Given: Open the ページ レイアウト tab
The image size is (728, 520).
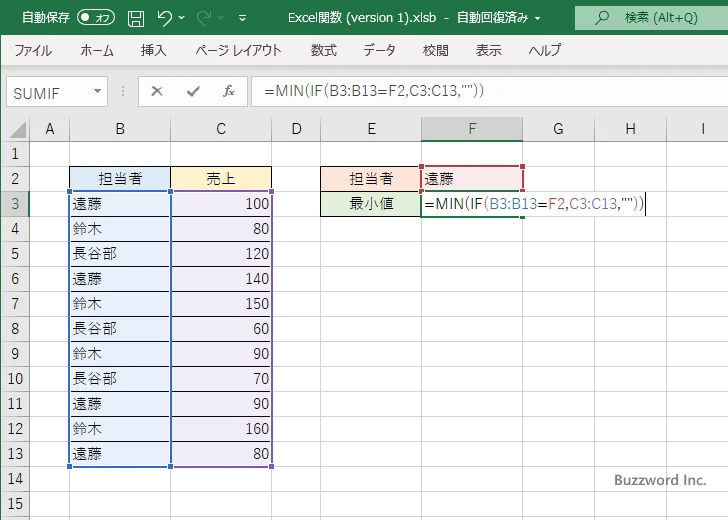Looking at the screenshot, I should click(x=238, y=50).
